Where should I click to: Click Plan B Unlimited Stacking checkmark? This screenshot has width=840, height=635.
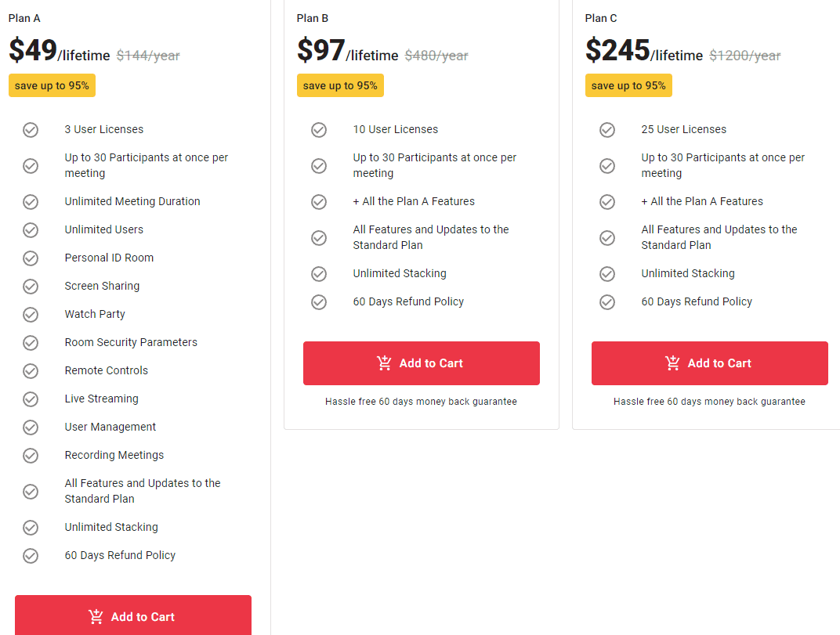point(319,274)
